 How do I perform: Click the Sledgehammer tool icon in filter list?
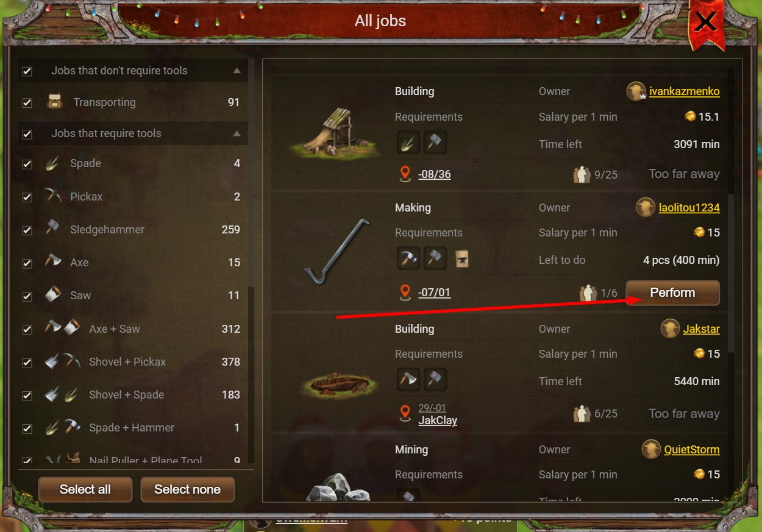(53, 229)
